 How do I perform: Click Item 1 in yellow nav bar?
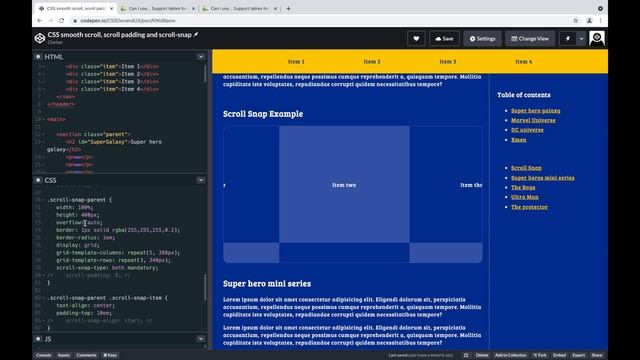(x=296, y=62)
